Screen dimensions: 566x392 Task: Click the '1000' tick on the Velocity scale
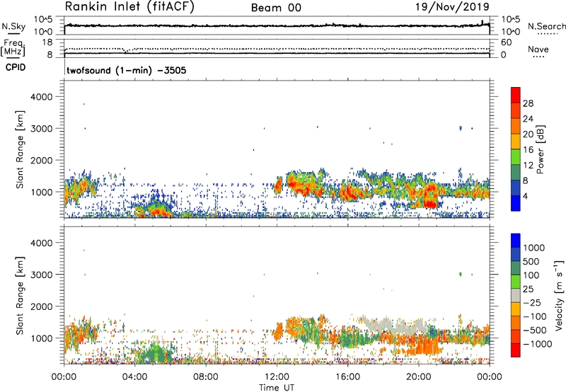tap(534, 248)
